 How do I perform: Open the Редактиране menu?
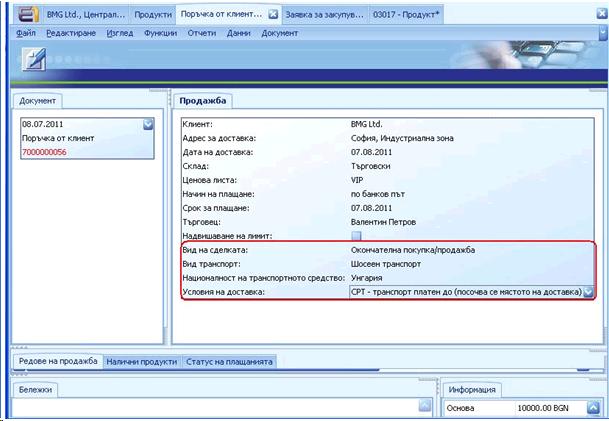[71, 33]
